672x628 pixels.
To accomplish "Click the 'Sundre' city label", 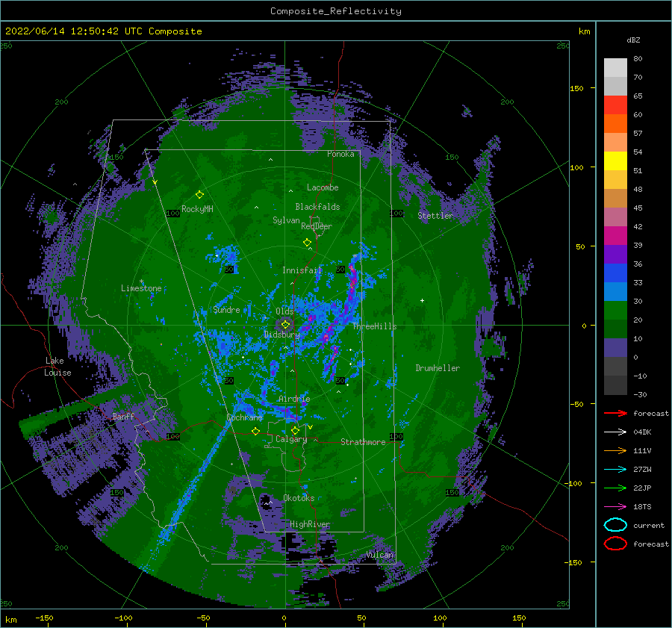I will pyautogui.click(x=226, y=309).
